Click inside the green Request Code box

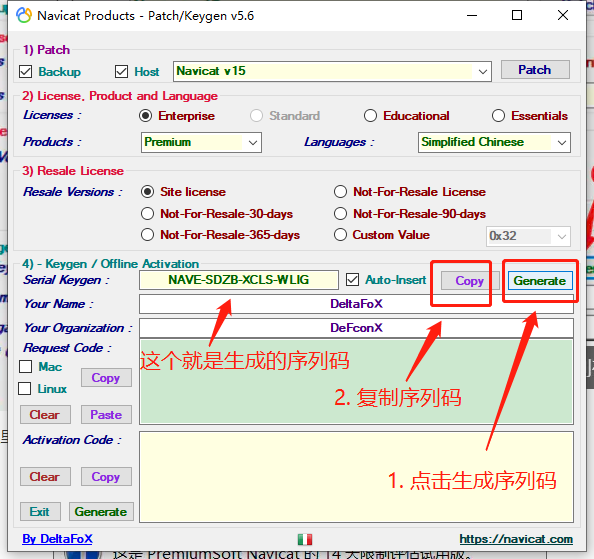pos(356,382)
